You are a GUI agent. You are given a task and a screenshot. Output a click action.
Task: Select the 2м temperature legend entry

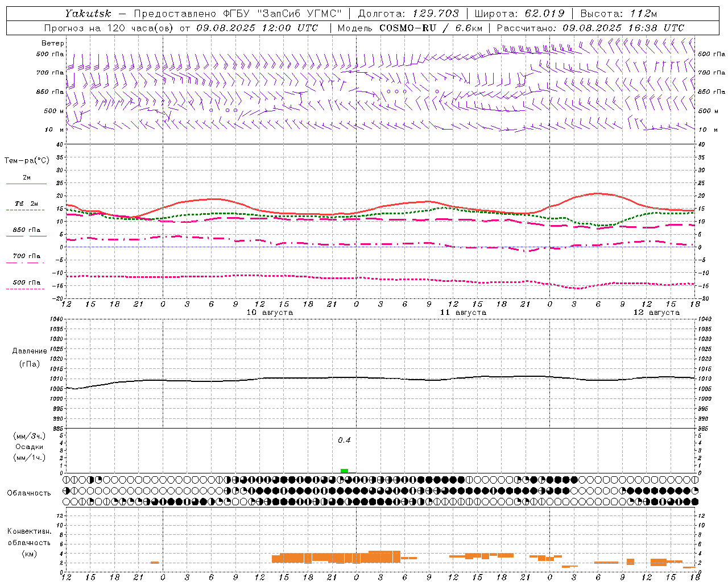[x=27, y=178]
